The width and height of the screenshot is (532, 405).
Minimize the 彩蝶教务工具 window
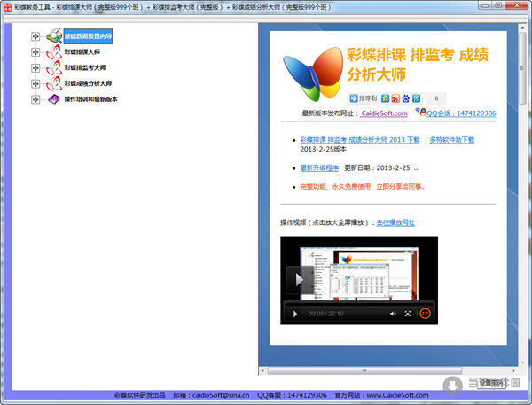coord(485,5)
